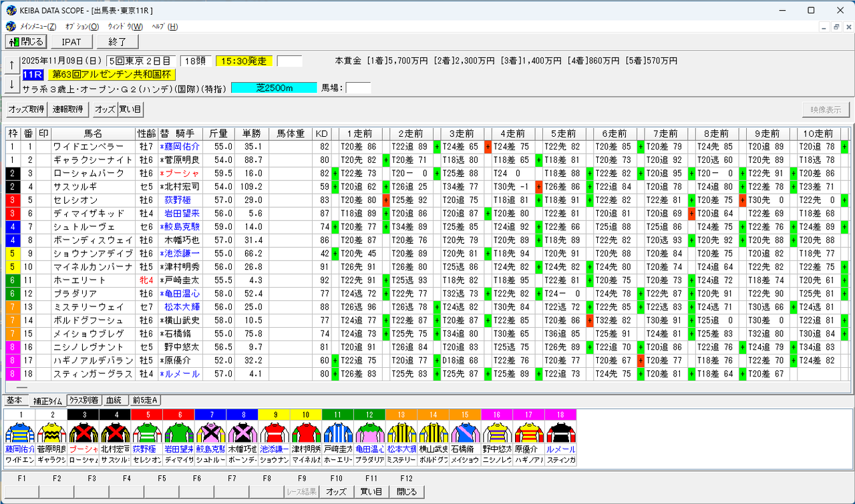Open the silk icon numbered 1 for ワイドエンペラー
The width and height of the screenshot is (855, 504).
coord(20,432)
